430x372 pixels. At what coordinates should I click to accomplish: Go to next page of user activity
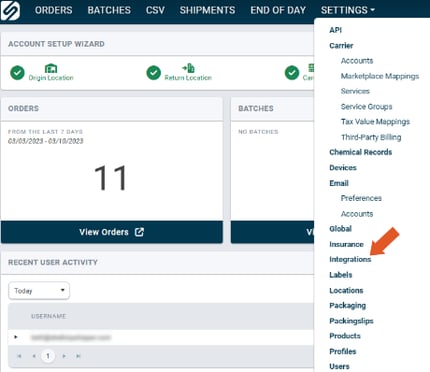64,356
